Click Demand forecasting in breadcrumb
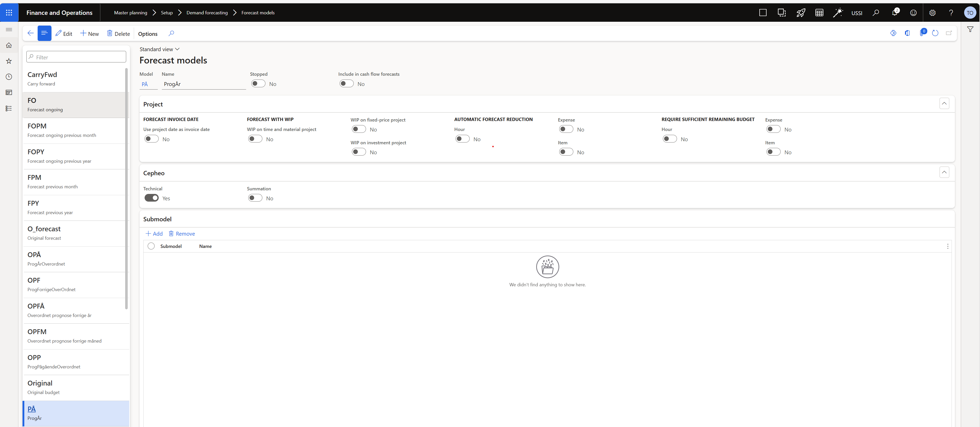980x427 pixels. (x=207, y=13)
